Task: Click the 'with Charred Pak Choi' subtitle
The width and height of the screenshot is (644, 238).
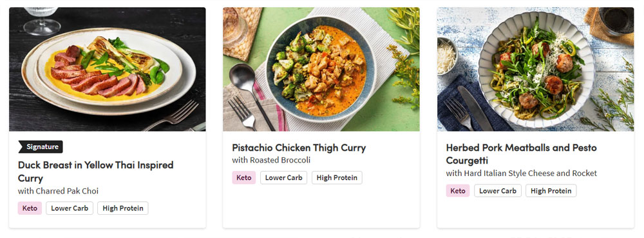Action: coord(59,191)
